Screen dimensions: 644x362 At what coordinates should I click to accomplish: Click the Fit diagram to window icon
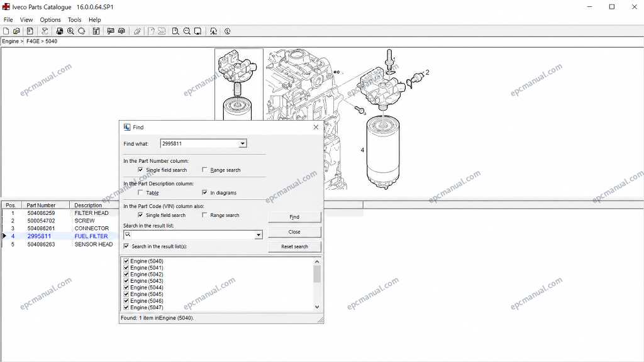(198, 31)
